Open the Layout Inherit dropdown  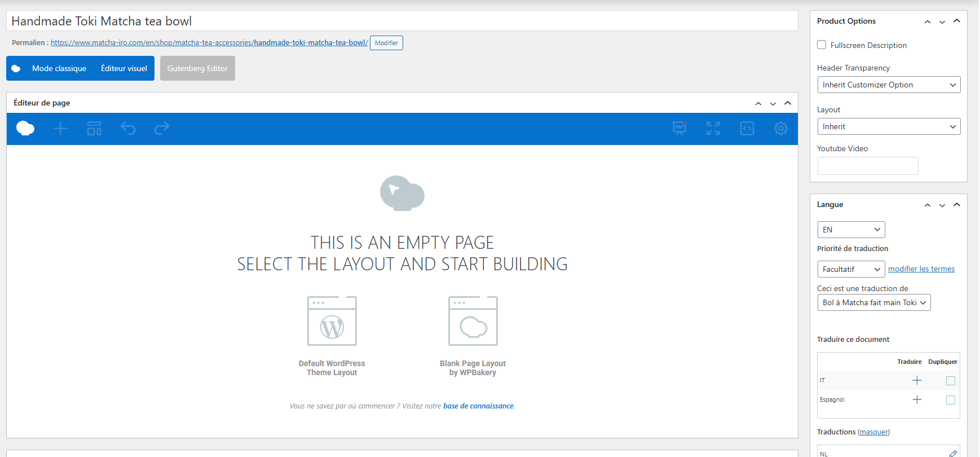coord(889,126)
